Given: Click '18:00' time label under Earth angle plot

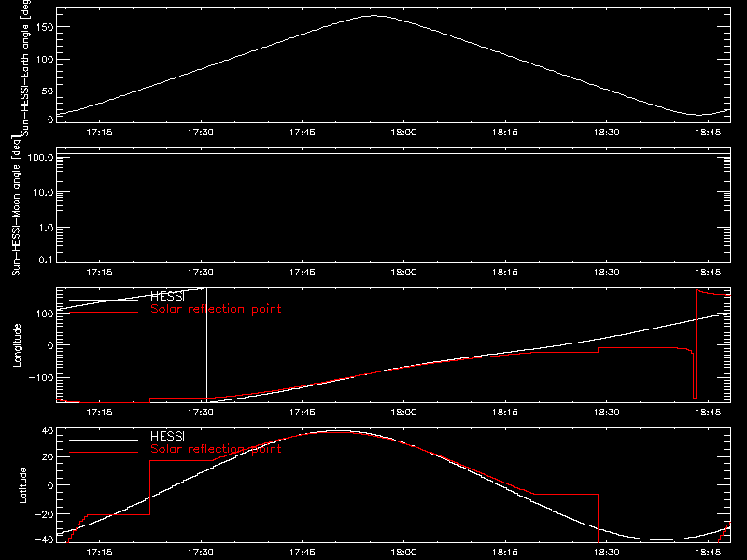Looking at the screenshot, I should tap(403, 132).
